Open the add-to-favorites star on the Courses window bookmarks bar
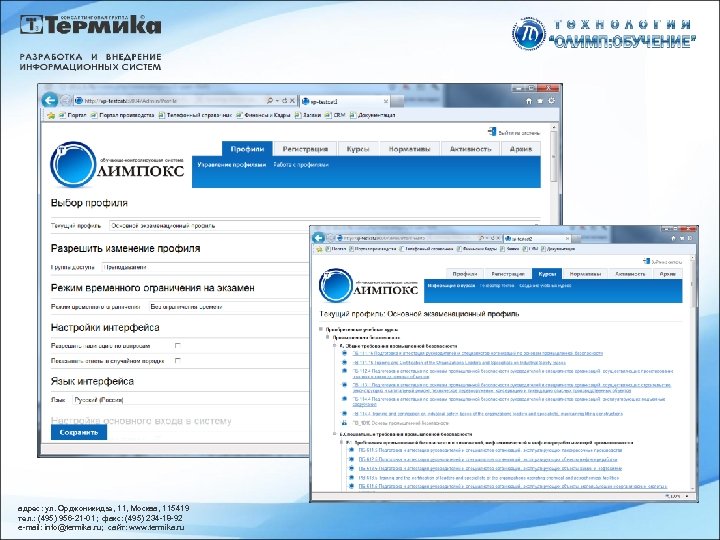Image resolution: width=720 pixels, height=540 pixels. click(x=319, y=249)
